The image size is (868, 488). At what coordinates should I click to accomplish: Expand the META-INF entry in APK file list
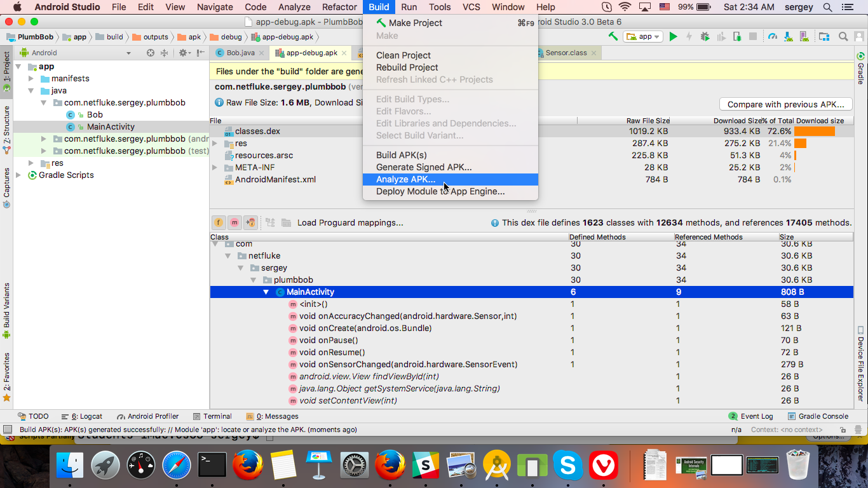pos(215,168)
